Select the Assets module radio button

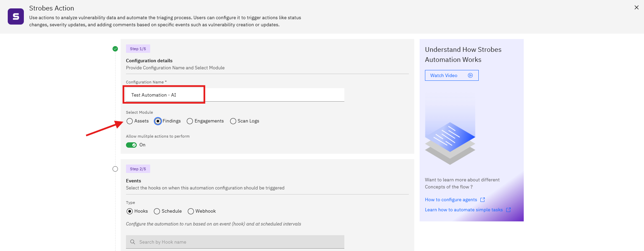[x=130, y=121]
